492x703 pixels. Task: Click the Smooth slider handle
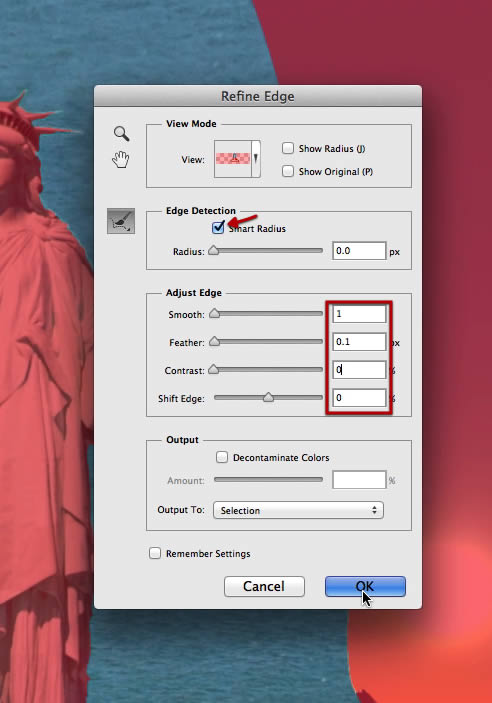(x=215, y=313)
